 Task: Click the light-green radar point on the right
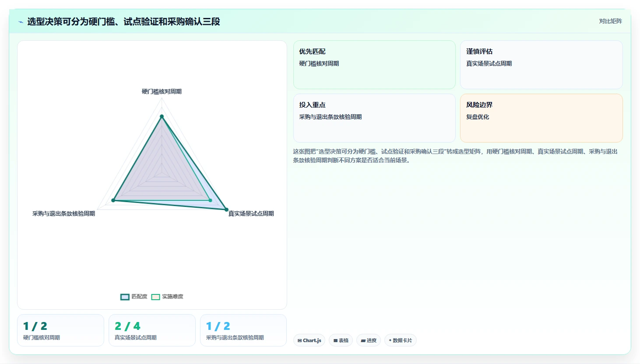(x=210, y=200)
